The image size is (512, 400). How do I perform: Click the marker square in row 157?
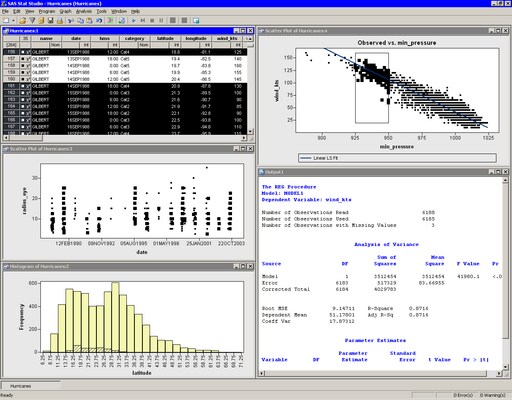pos(23,59)
